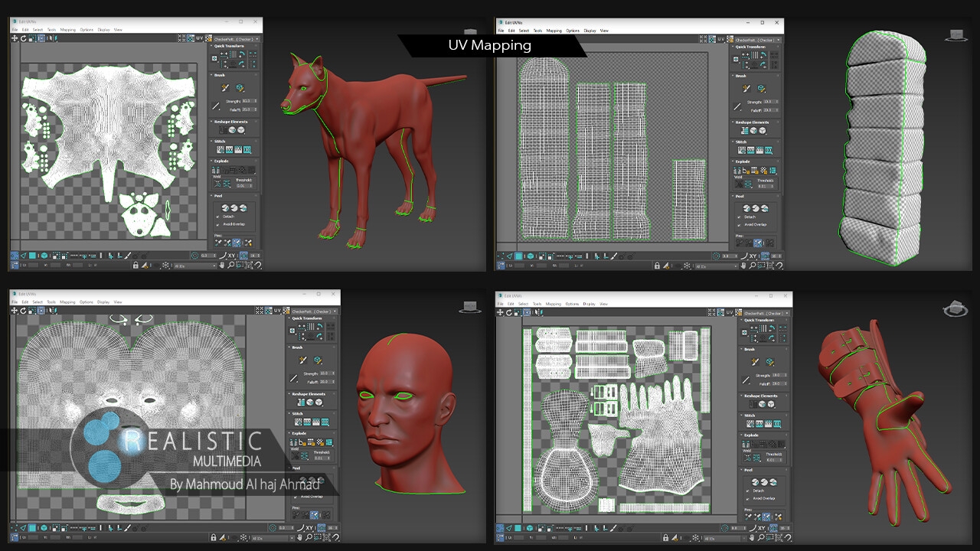Select the Element cube mode in the head UV editor
This screenshot has width=980, height=551.
[x=43, y=528]
